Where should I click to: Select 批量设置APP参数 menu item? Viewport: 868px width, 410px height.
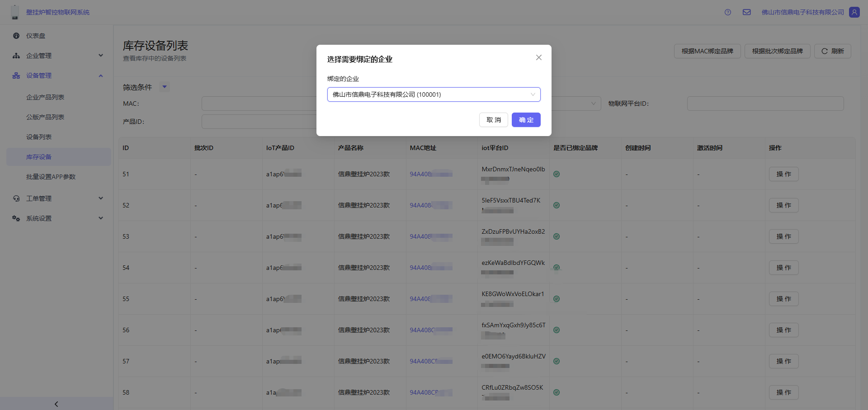click(x=51, y=177)
